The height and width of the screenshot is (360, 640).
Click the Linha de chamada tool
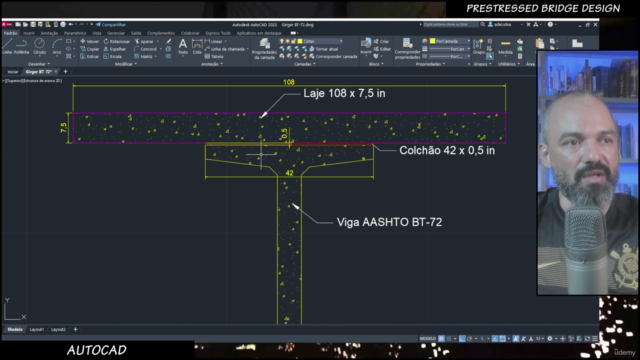(x=224, y=49)
